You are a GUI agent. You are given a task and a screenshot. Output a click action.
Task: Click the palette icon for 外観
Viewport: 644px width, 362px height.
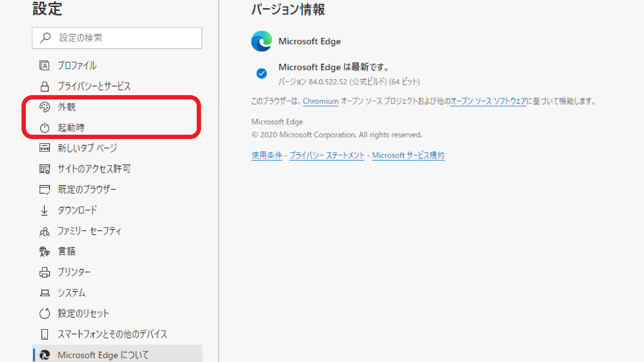44,107
